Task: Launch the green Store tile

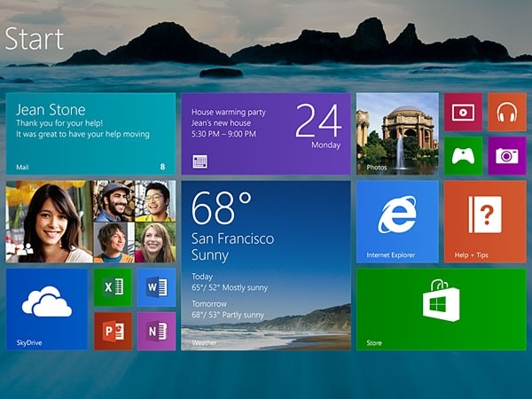Action: pyautogui.click(x=441, y=309)
